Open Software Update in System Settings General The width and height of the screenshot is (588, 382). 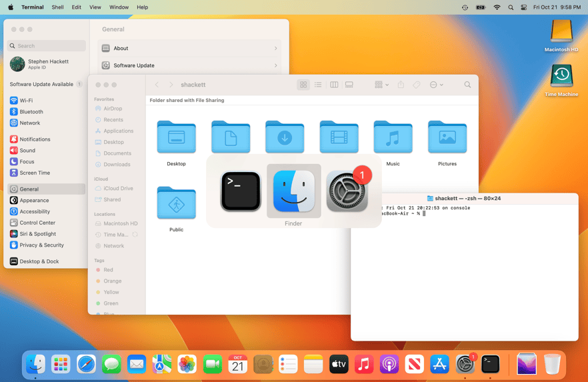[189, 65]
